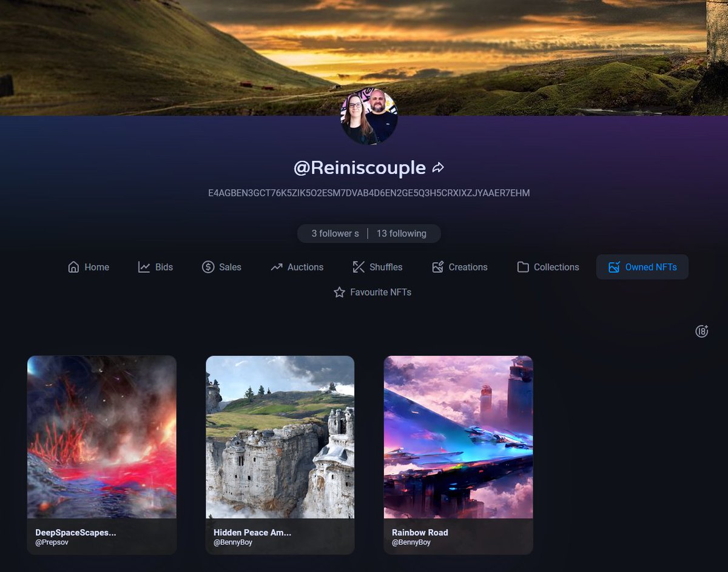The width and height of the screenshot is (728, 572).
Task: Click the @Reiniscouple username heading
Action: pyautogui.click(x=360, y=168)
